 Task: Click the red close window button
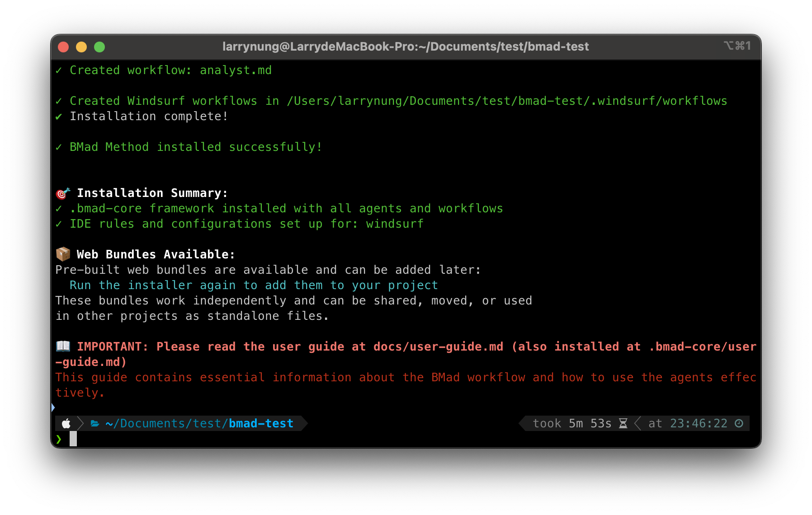click(63, 47)
